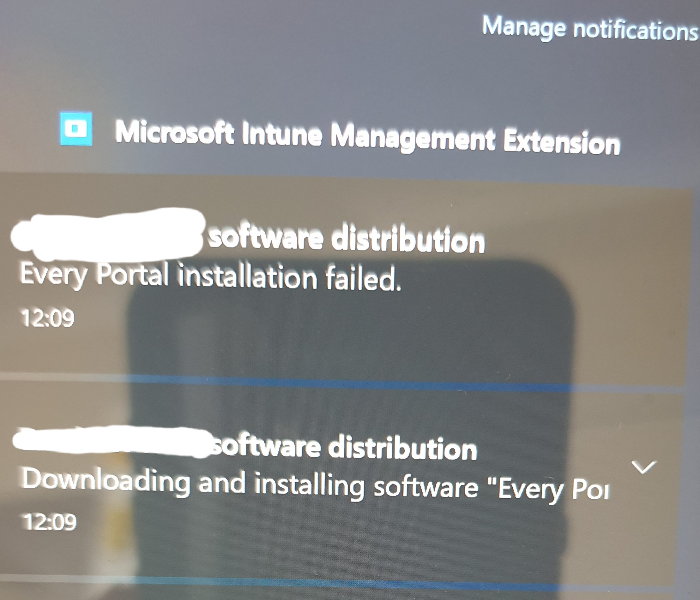700x600 pixels.
Task: Click the second software distribution title
Action: pyautogui.click(x=344, y=449)
